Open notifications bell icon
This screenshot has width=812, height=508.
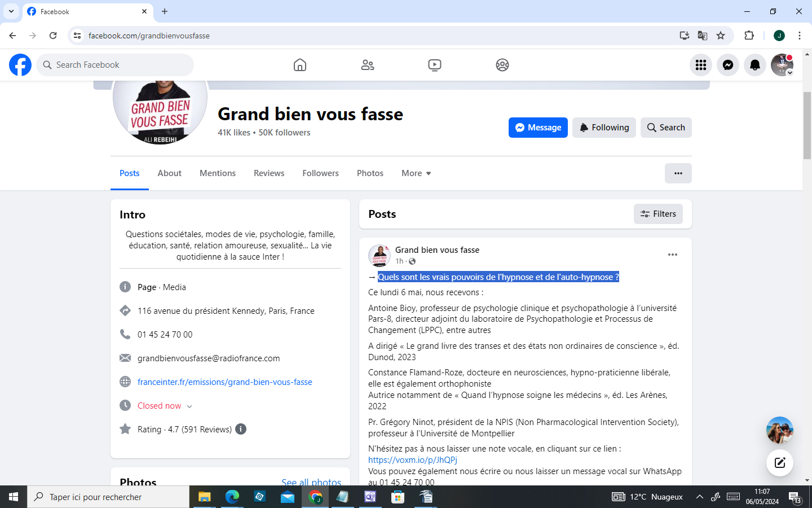pos(755,65)
